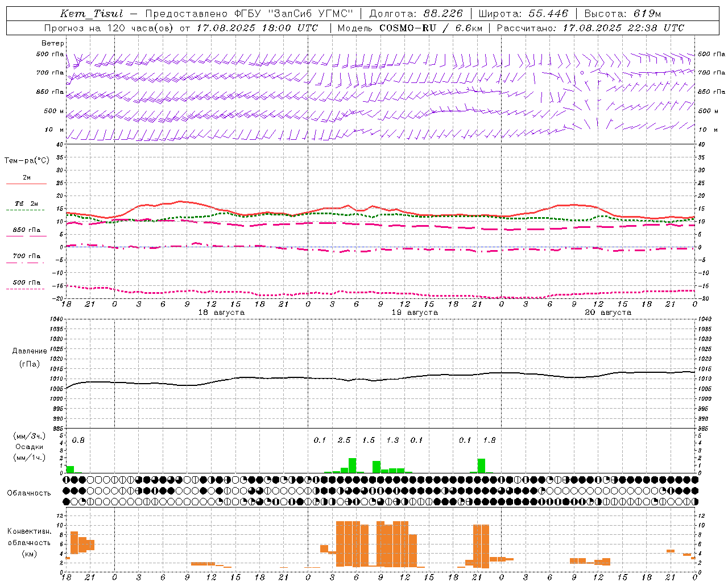Click the "Облачность" cloudiness row label
This screenshot has width=728, height=582.
pyautogui.click(x=29, y=493)
